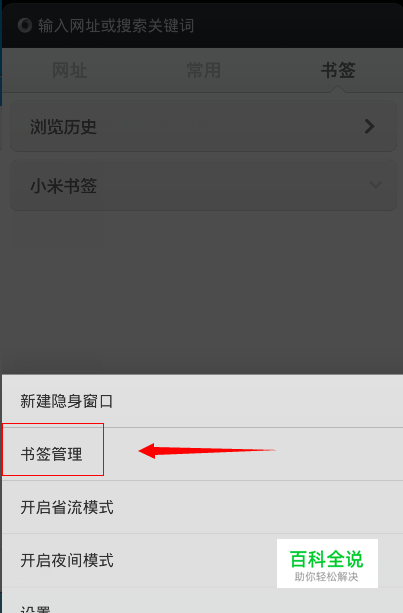Viewport: 403px width, 613px height.
Task: Expand the 小米书签 dropdown chevron
Action: point(376,185)
